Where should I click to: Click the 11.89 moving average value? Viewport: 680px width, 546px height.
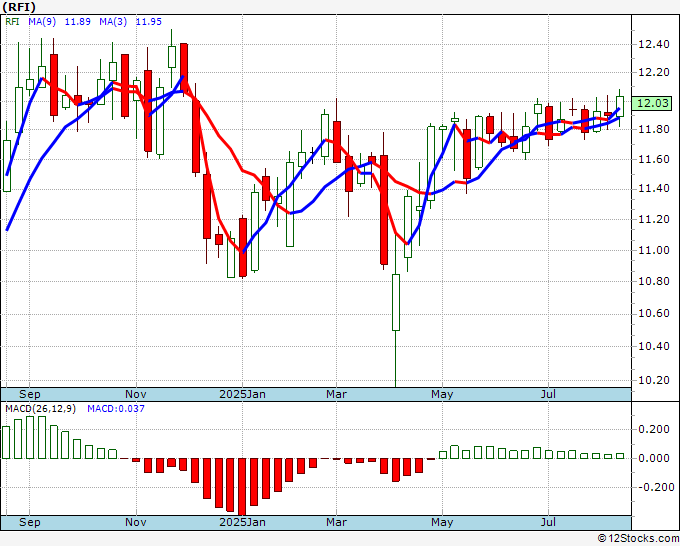pos(78,21)
